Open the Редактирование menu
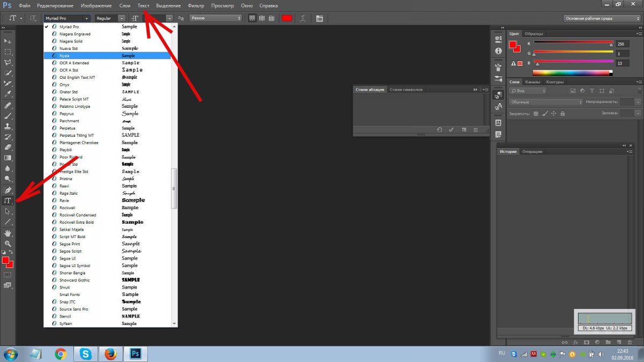644x362 pixels. coord(55,5)
